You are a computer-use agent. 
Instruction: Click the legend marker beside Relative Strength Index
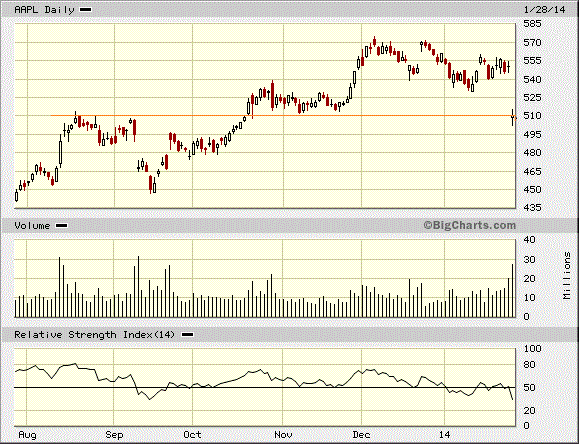187,335
